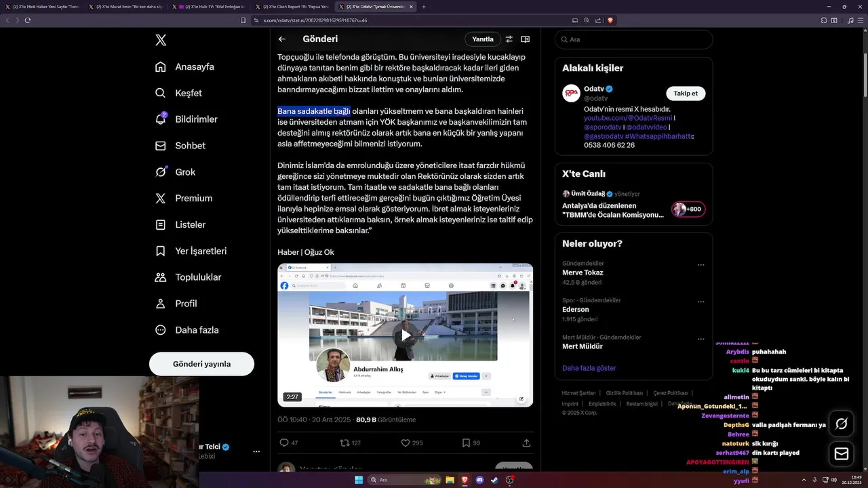Open Gizlilik Politikası footer link
Image resolution: width=868 pixels, height=488 pixels.
[624, 393]
